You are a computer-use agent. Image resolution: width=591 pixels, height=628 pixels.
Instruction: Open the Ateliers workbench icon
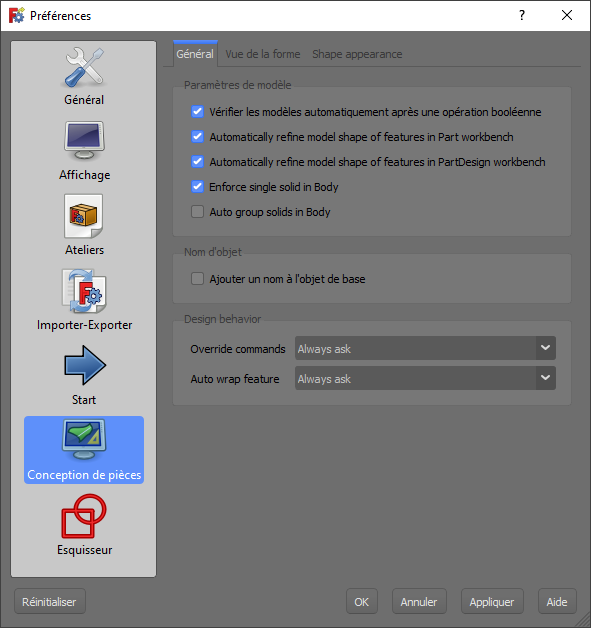click(84, 216)
